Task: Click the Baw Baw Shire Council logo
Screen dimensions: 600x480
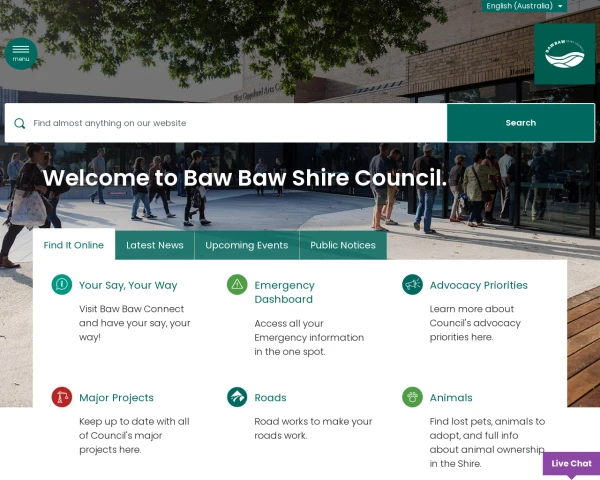Action: pos(564,54)
